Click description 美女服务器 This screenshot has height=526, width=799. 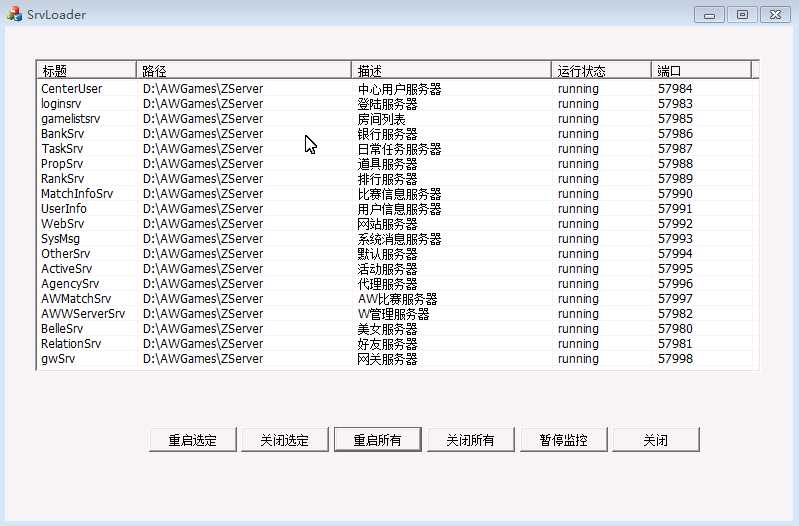pos(387,329)
